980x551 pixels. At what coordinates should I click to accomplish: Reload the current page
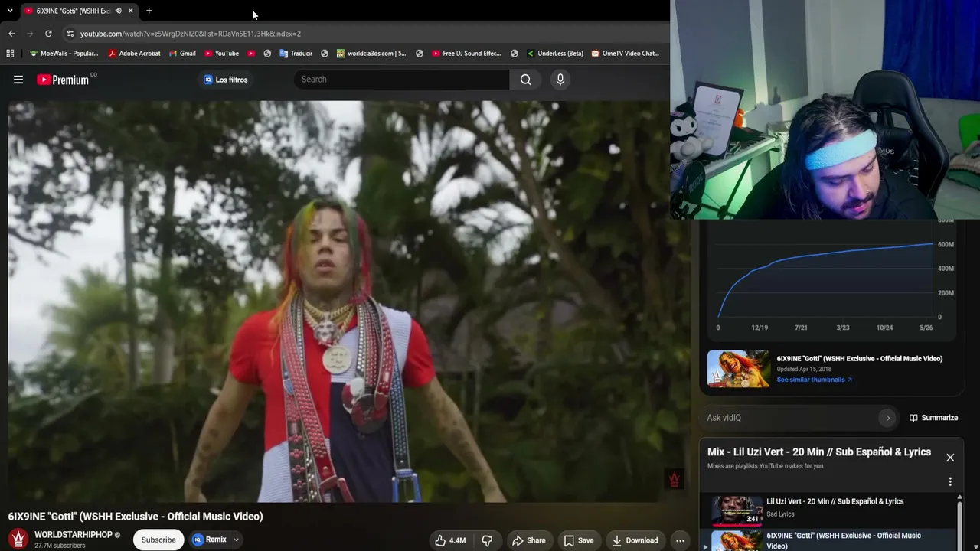click(48, 34)
